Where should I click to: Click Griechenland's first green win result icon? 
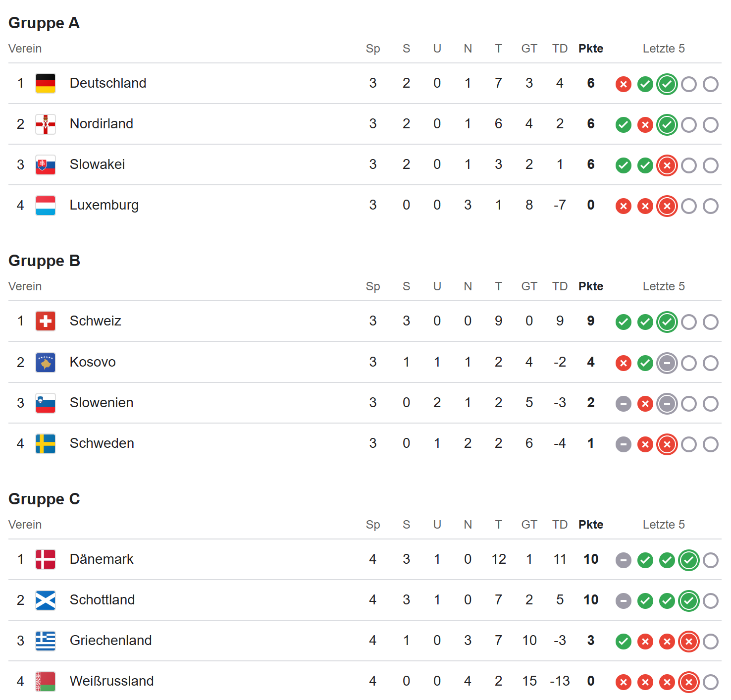[623, 642]
